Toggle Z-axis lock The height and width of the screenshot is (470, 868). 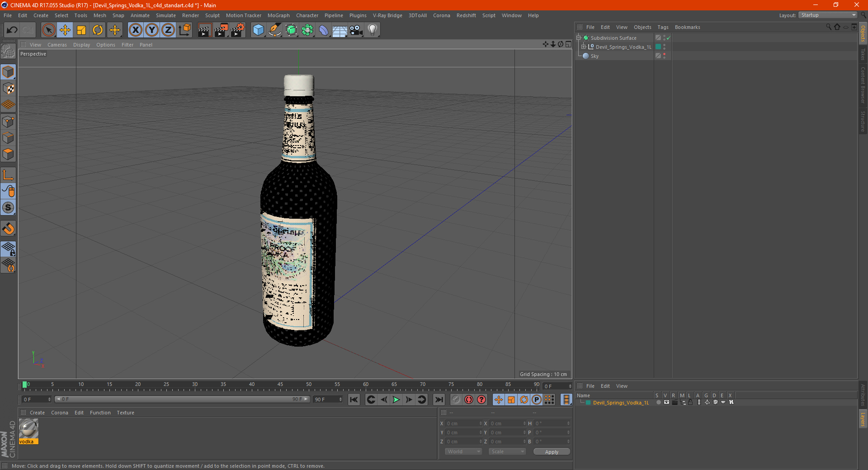point(168,30)
